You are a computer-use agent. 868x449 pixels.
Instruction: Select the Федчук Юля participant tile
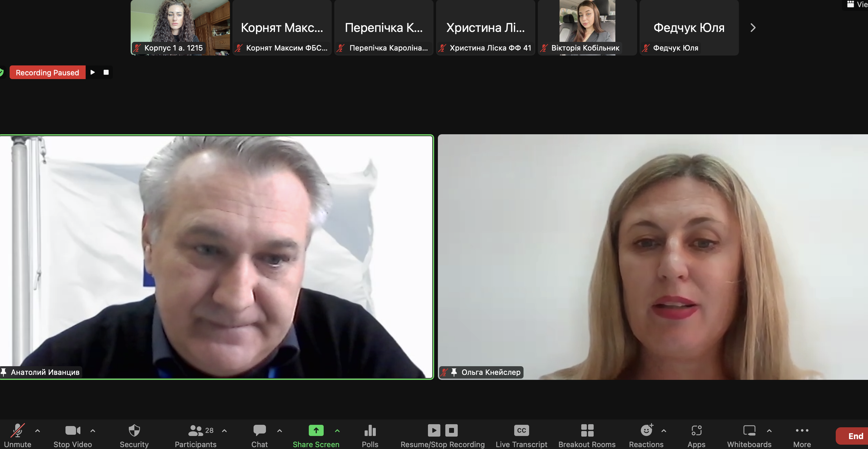click(x=689, y=28)
